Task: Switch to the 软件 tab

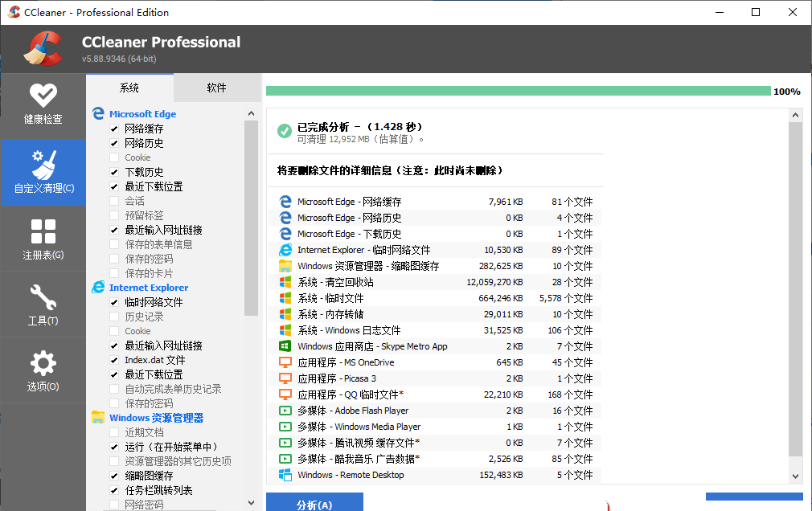Action: [x=216, y=88]
